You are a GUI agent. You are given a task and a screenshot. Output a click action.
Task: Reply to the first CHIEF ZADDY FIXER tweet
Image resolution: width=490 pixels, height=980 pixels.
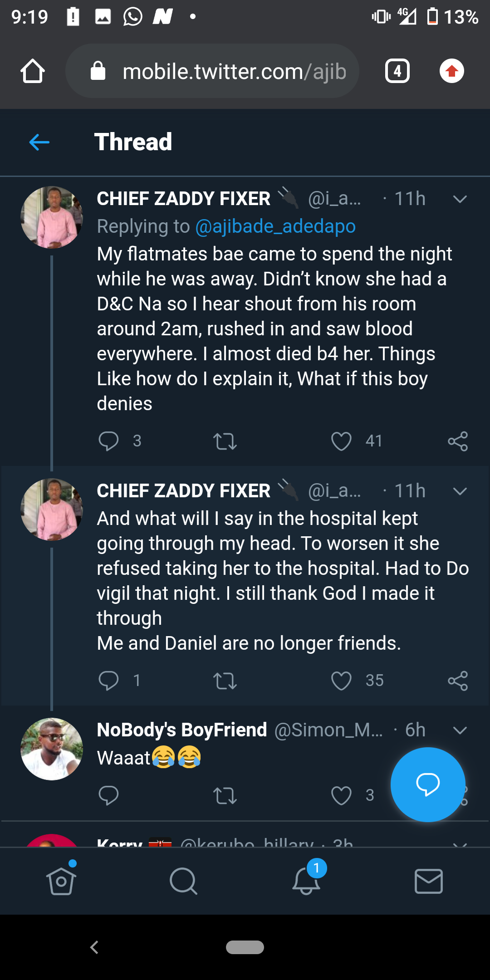coord(108,441)
